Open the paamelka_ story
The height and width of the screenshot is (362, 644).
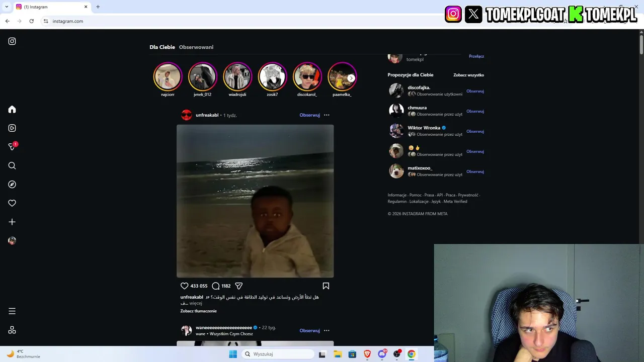342,76
